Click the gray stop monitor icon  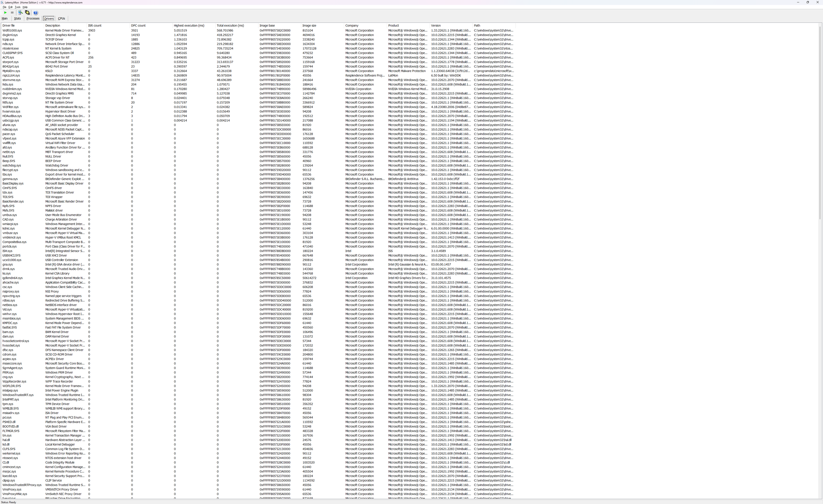pyautogui.click(x=12, y=12)
